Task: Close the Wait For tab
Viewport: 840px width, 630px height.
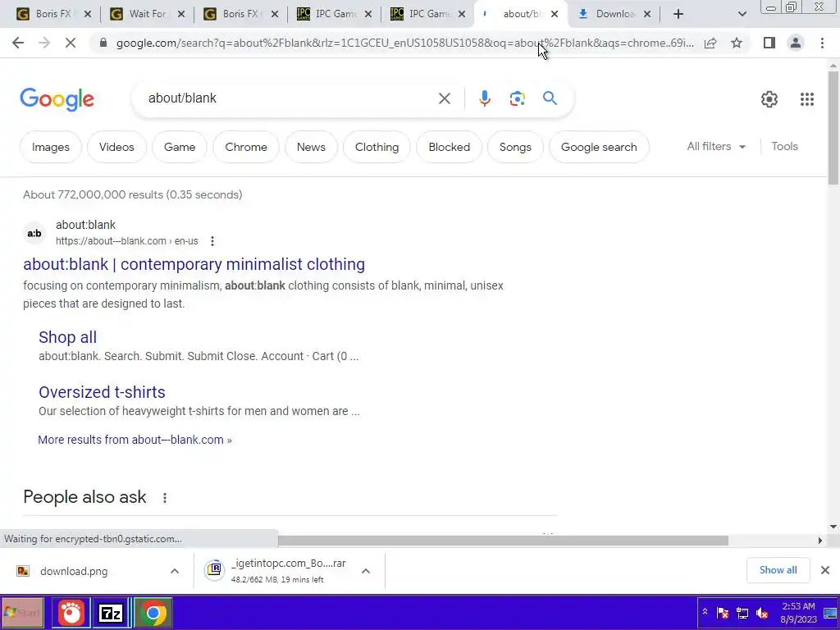Action: click(181, 14)
